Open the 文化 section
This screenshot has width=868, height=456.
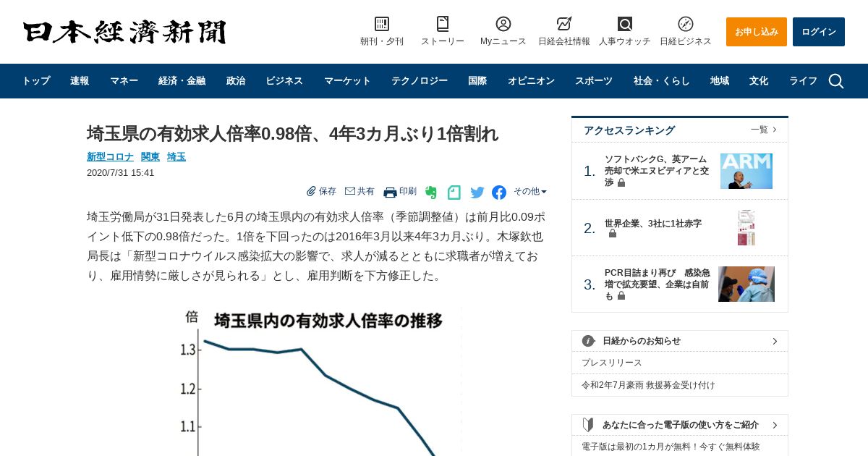tap(759, 81)
